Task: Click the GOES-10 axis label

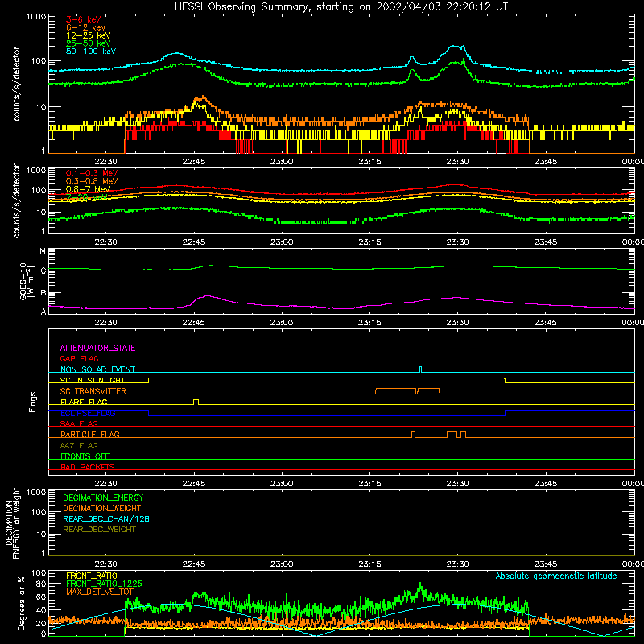Action: (x=26, y=281)
